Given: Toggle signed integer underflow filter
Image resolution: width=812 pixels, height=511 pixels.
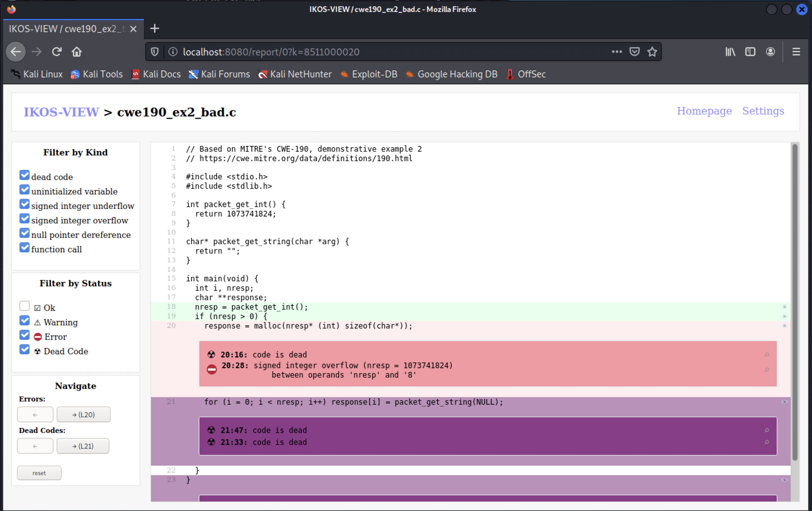Looking at the screenshot, I should 24,204.
